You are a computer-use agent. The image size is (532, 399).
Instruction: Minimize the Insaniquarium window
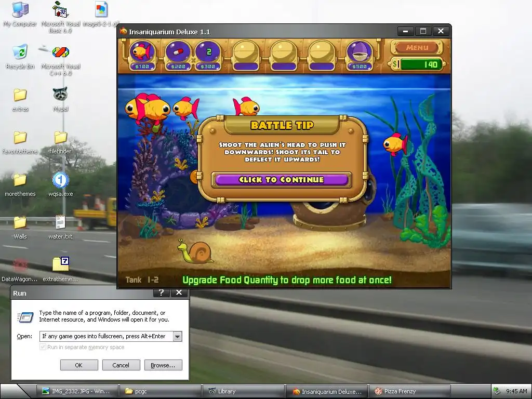tap(405, 31)
